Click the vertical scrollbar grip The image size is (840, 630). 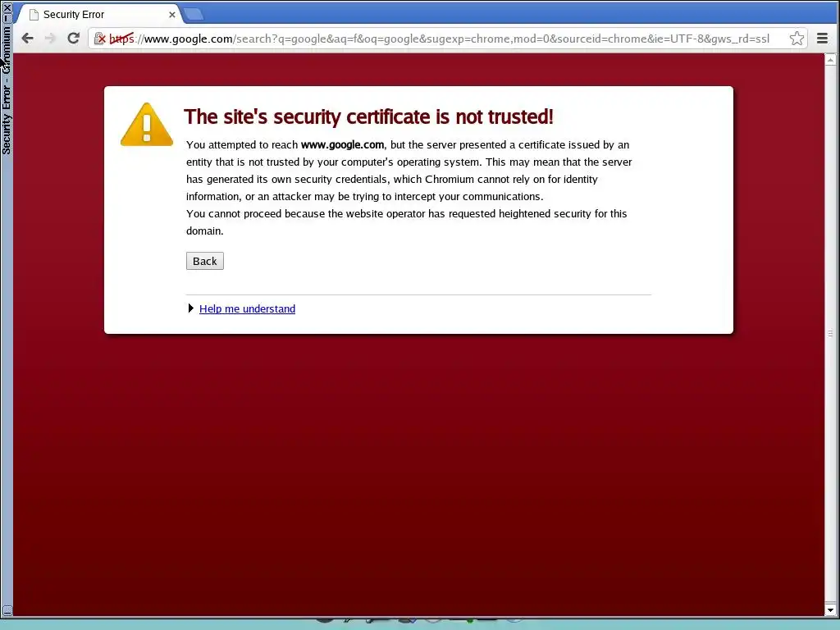(830, 333)
